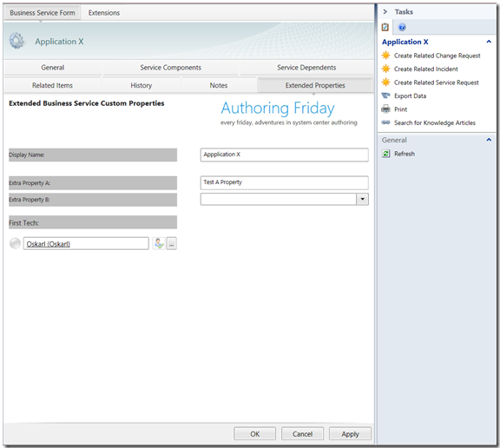
Task: Click the OK button
Action: [x=255, y=434]
